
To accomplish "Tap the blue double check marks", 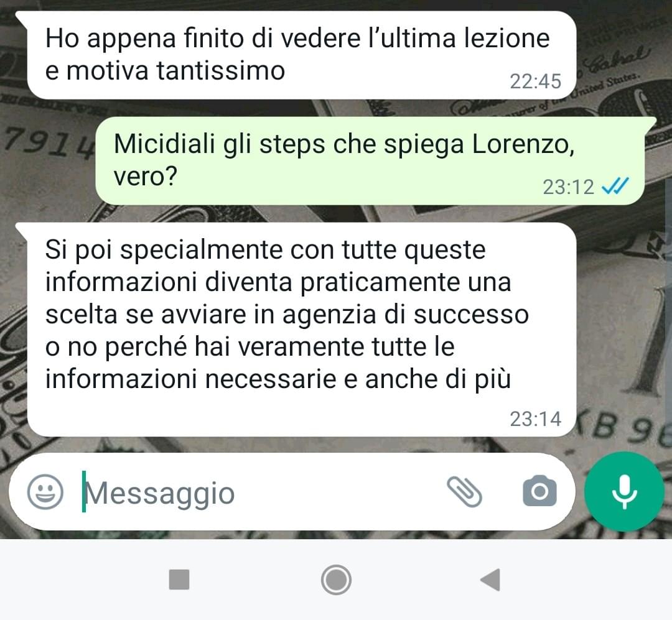I will pos(615,187).
